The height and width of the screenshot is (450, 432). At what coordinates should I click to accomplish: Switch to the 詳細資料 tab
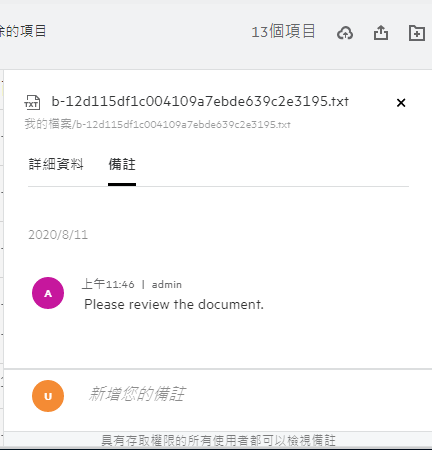tap(56, 164)
